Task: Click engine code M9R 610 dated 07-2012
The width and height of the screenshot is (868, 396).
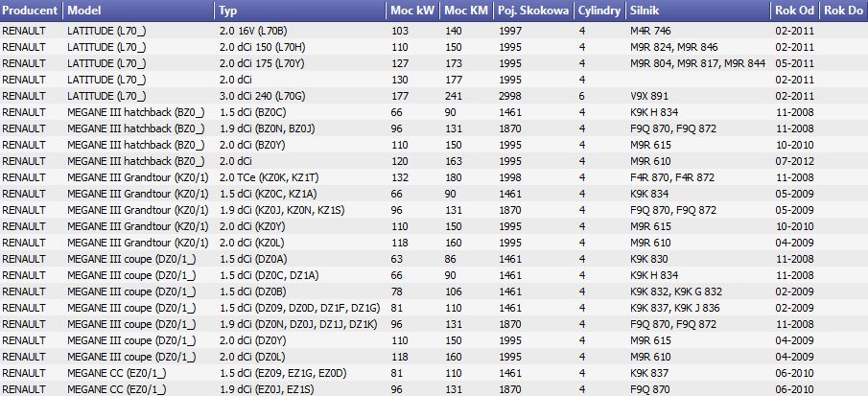Action: pyautogui.click(x=650, y=161)
